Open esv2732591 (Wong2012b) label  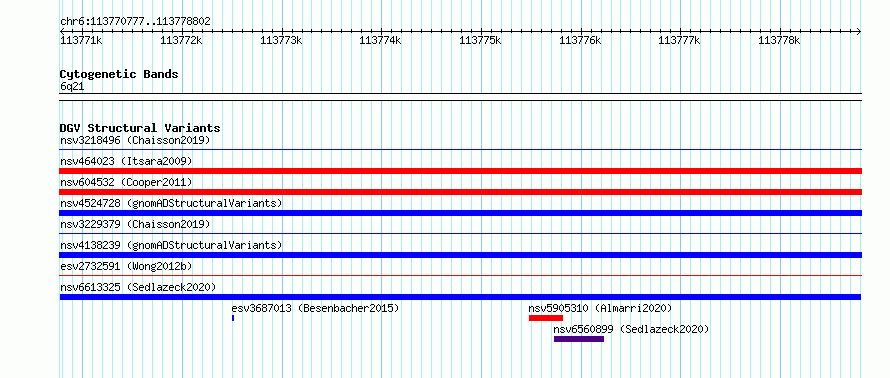[x=126, y=266]
